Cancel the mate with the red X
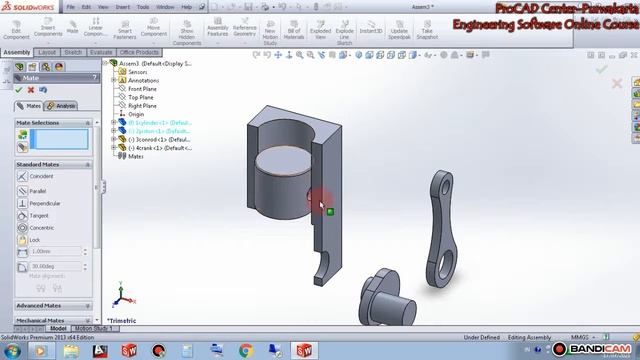The height and width of the screenshot is (360, 640). click(31, 89)
